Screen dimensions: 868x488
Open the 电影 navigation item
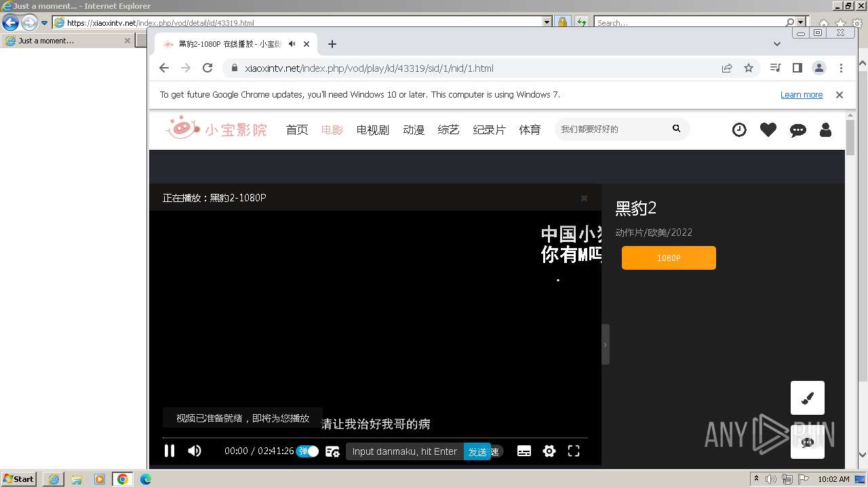pyautogui.click(x=332, y=129)
